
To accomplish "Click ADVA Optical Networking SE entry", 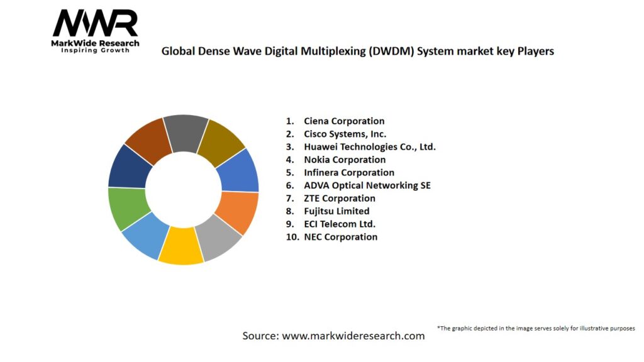I will point(367,185).
